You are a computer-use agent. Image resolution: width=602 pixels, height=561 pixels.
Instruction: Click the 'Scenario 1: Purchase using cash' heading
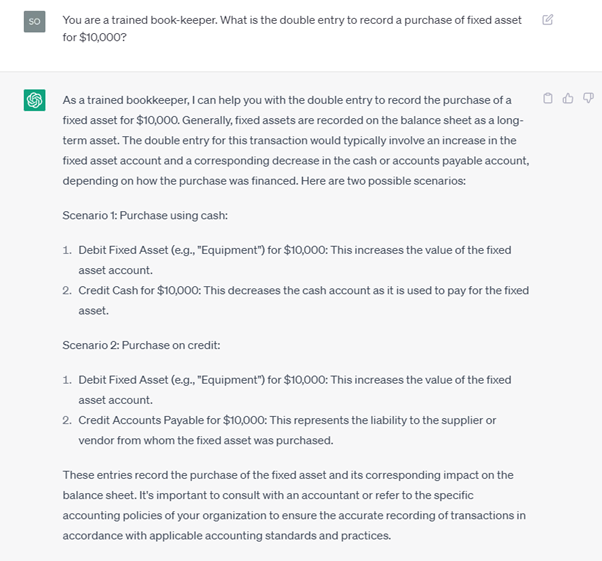pos(145,215)
